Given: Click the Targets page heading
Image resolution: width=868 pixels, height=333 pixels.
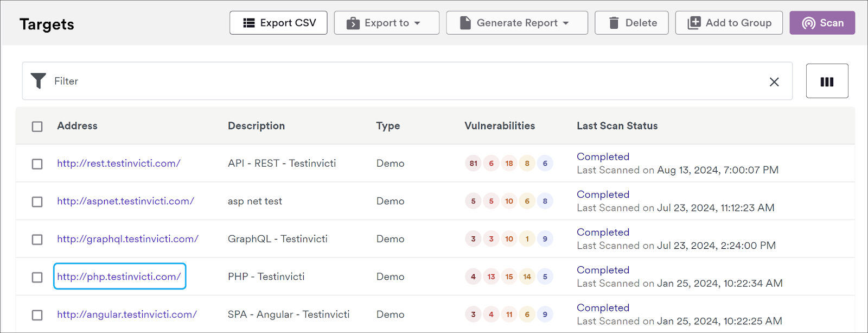Looking at the screenshot, I should (x=47, y=24).
